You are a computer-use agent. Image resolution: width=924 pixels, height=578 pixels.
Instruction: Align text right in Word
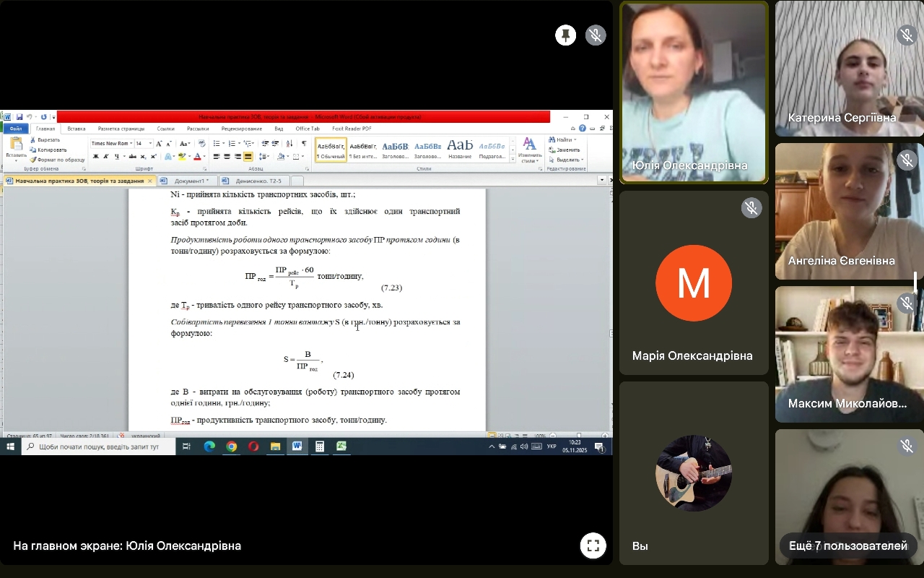coord(237,156)
